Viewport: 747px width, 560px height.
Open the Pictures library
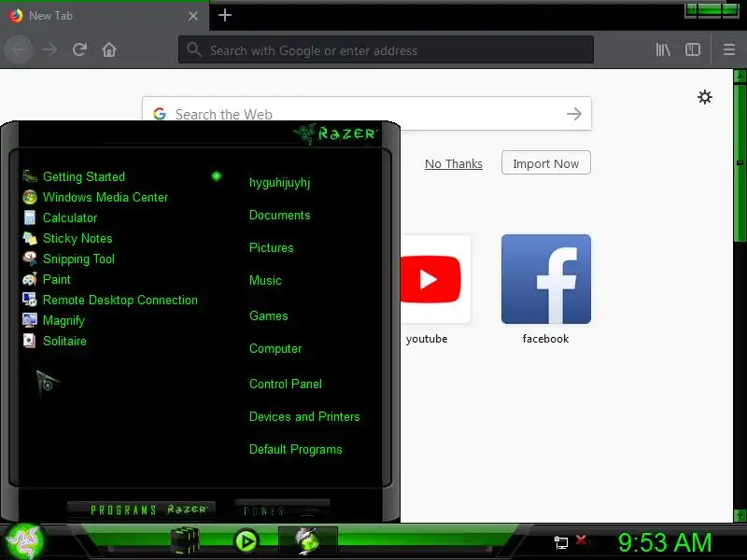coord(271,247)
